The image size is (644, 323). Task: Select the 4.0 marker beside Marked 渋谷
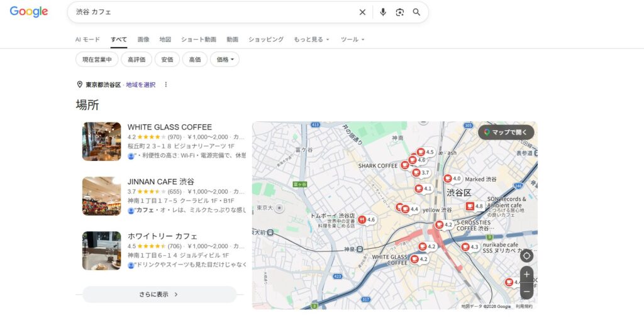tap(452, 178)
